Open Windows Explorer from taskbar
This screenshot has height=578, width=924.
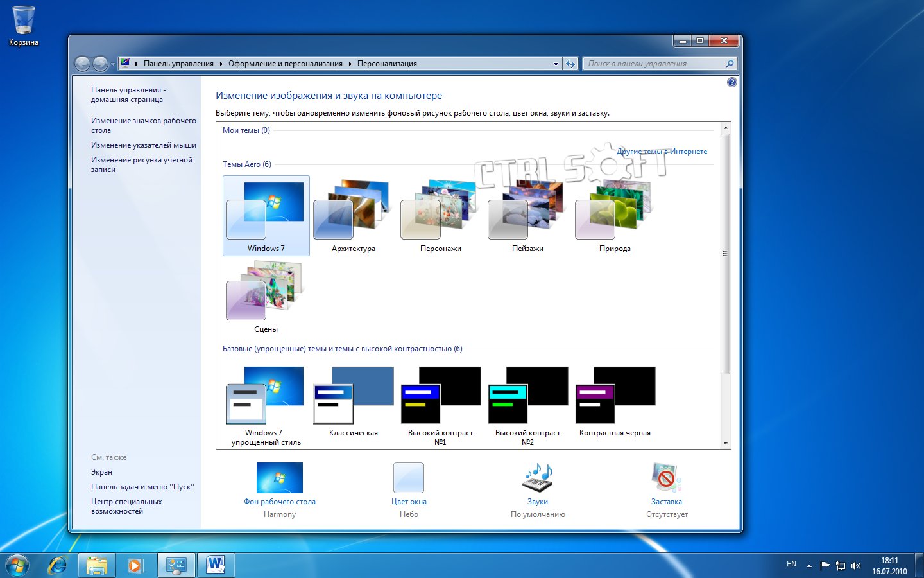(97, 565)
